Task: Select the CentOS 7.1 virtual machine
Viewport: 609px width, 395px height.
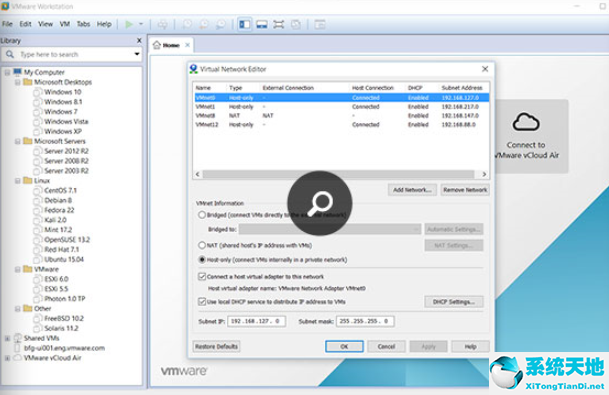Action: (x=60, y=190)
